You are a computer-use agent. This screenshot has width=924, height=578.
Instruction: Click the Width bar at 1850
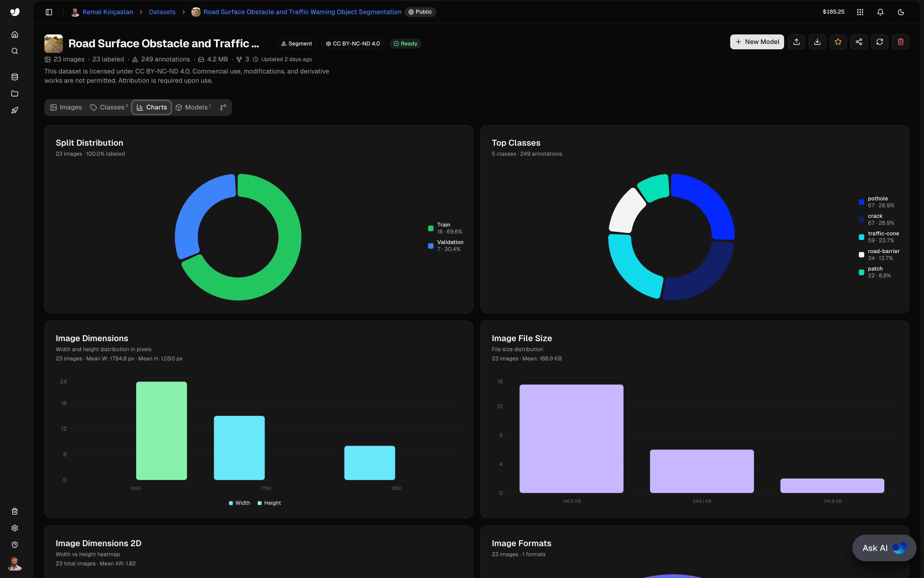[370, 463]
